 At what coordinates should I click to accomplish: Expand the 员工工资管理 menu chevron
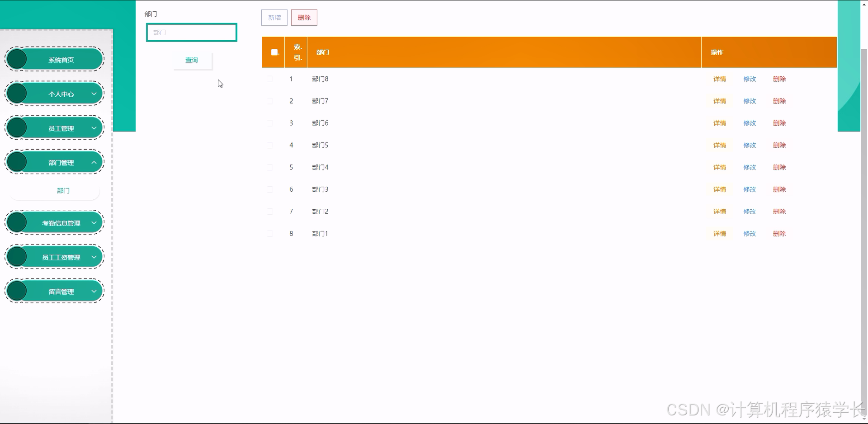point(94,257)
